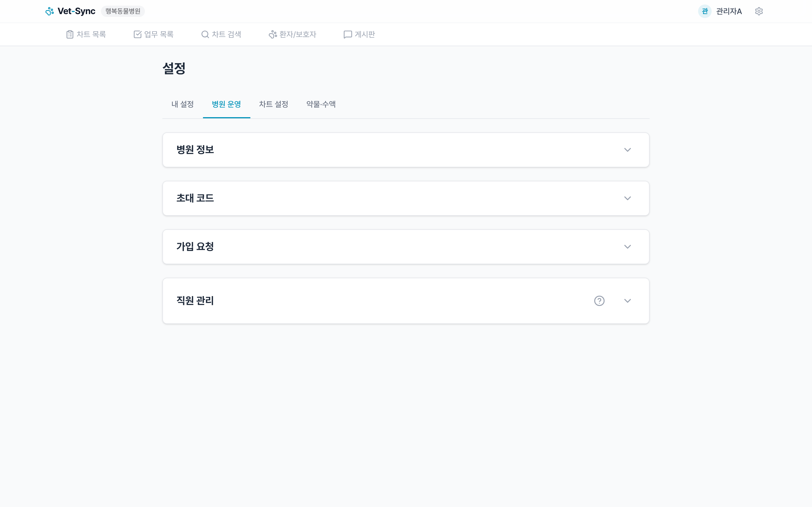Viewport: 812px width, 507px height.
Task: Switch to the 내 설정 tab
Action: (x=182, y=104)
